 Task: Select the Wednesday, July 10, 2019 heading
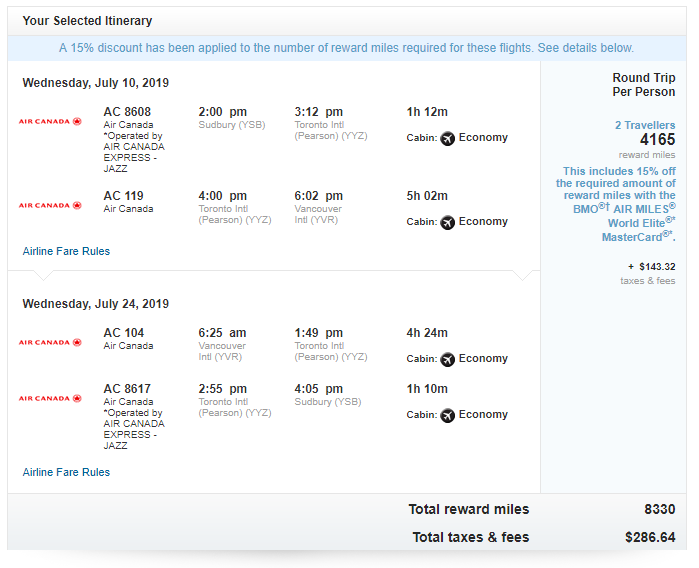[x=96, y=83]
